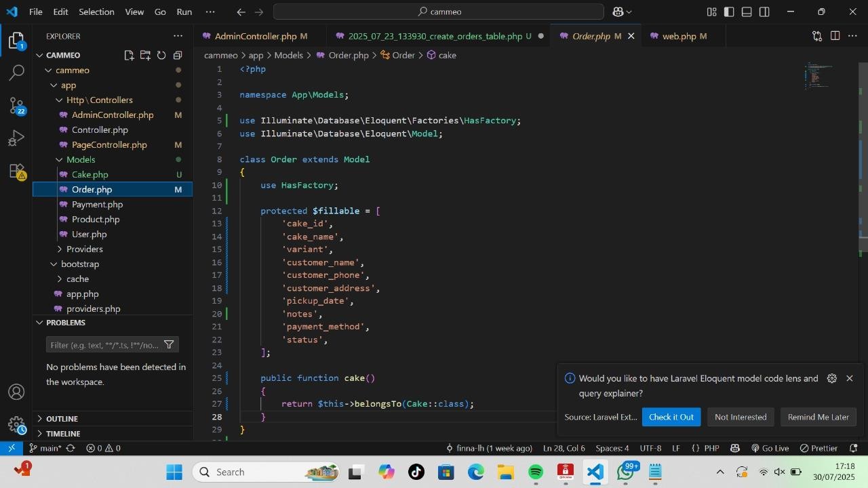Viewport: 868px width, 488px height.
Task: Click the Check it Out button
Action: point(671,417)
